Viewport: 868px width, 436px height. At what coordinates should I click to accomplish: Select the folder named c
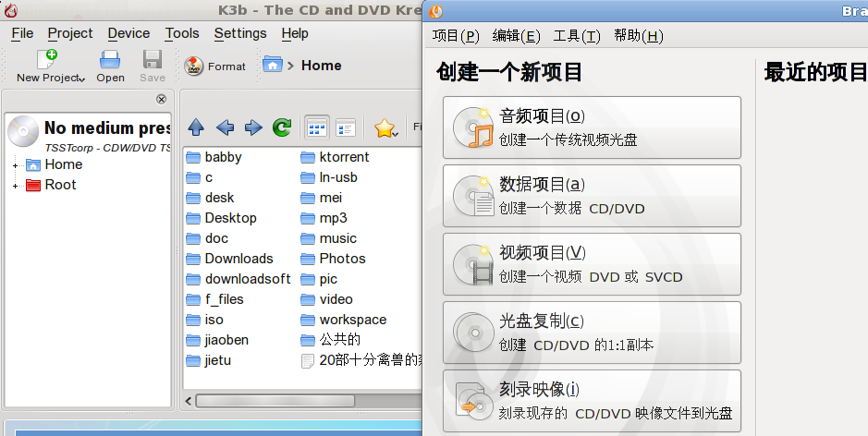[200, 177]
